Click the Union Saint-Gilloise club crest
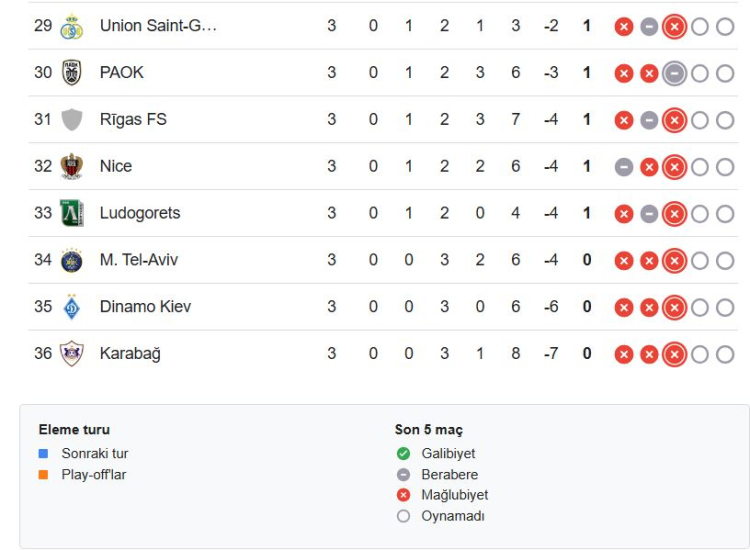This screenshot has height=550, width=750. 72,26
